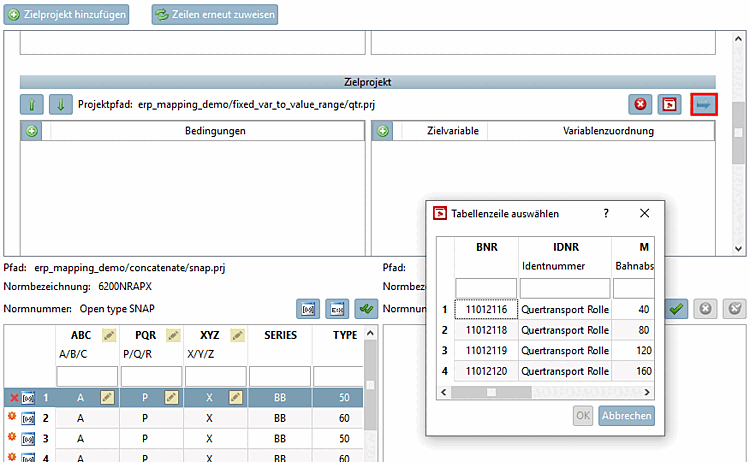The height and width of the screenshot is (462, 750).
Task: Click the red X marker in source row 1
Action: [14, 398]
